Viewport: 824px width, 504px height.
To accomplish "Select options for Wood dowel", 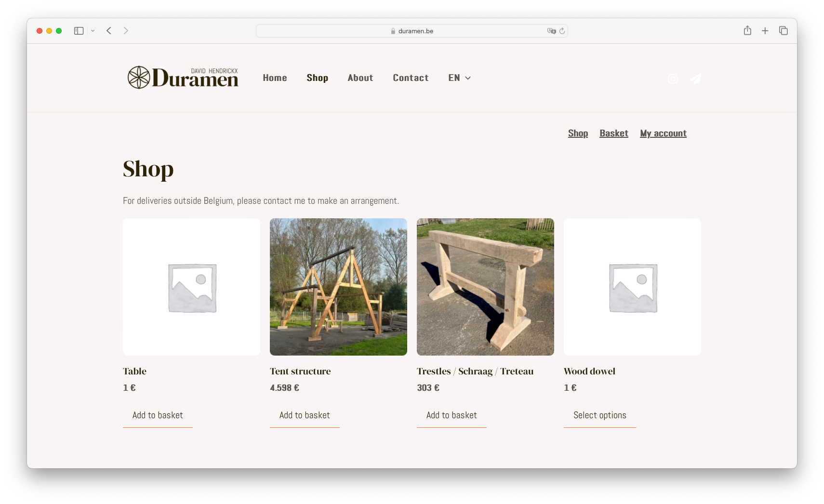I will click(600, 415).
